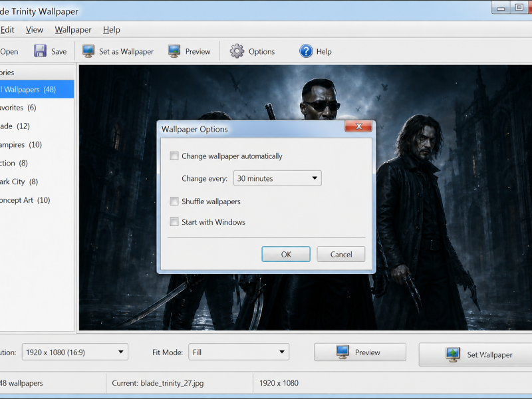Click the Set as Wallpaper monitor icon
Screen dimensions: 532x399
pos(88,51)
